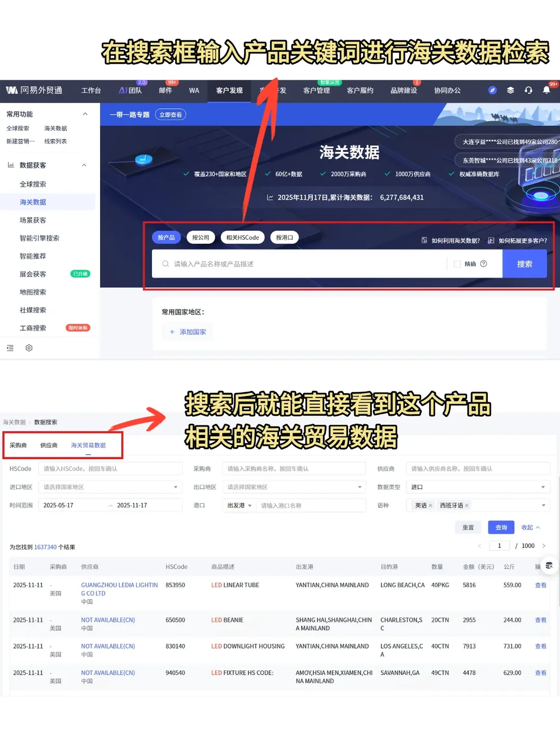Image resolution: width=560 pixels, height=748 pixels.
Task: Open the 客户管理 menu item
Action: tap(316, 90)
